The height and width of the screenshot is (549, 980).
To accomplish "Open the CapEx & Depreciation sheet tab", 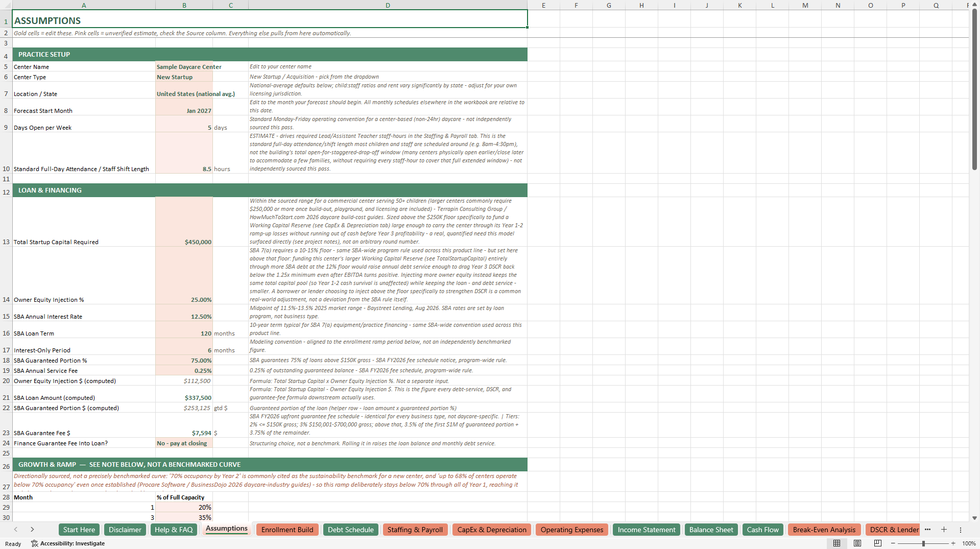I will pyautogui.click(x=492, y=530).
